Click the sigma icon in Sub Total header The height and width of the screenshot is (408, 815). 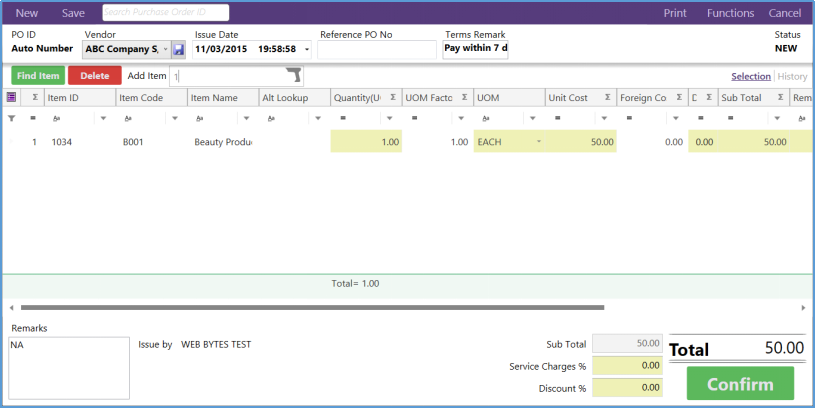[x=780, y=97]
